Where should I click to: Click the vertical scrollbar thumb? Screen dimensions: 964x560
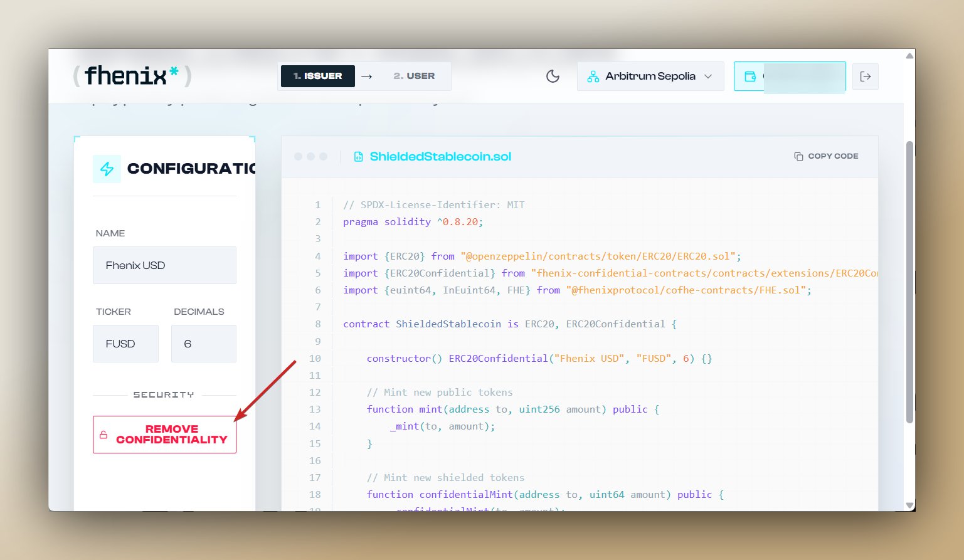(x=910, y=282)
